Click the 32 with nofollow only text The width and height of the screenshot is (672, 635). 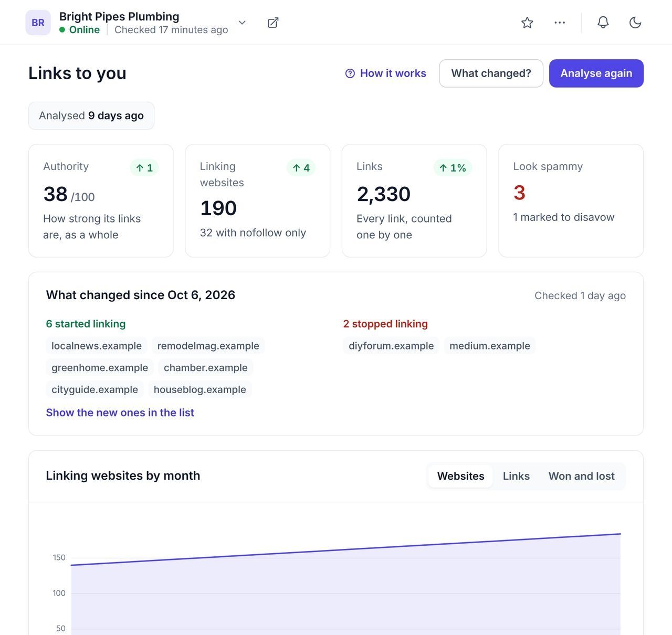point(253,233)
